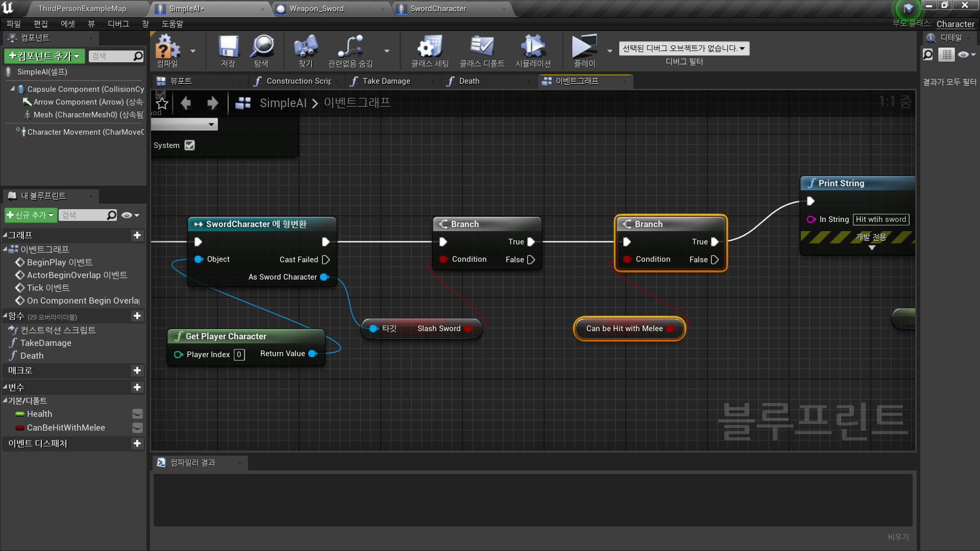Click the CanBeHitWithMelee variable red swatch
The image size is (980, 551).
20,428
